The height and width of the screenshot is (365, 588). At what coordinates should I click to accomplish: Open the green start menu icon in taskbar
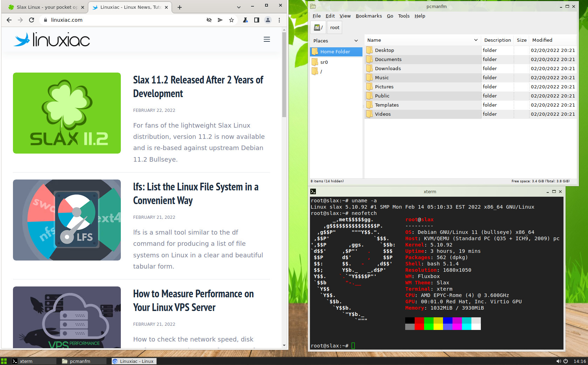tap(4, 361)
